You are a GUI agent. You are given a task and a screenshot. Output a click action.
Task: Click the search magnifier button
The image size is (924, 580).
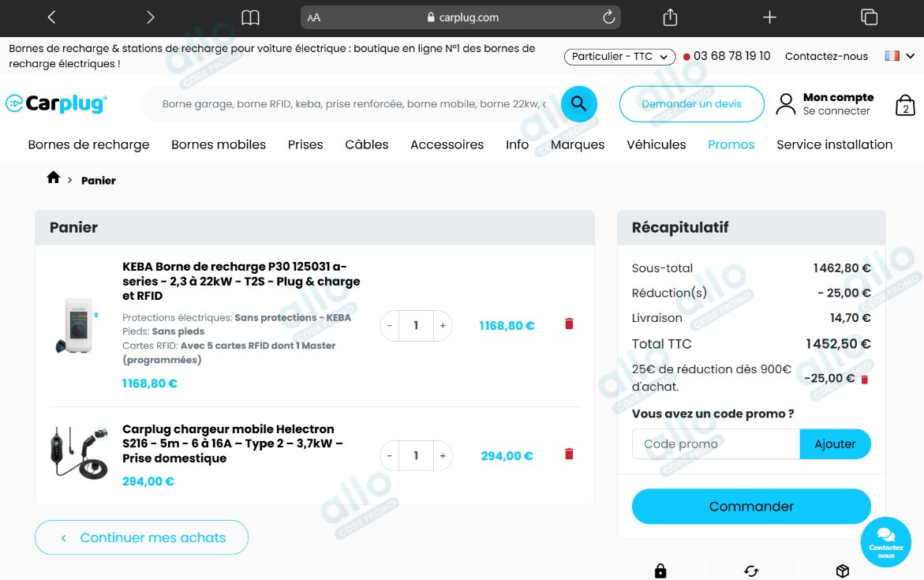(578, 103)
